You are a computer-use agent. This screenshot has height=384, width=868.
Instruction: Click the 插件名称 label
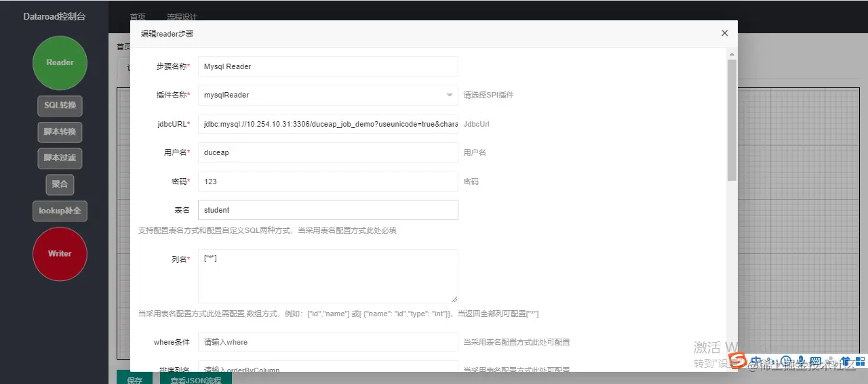pyautogui.click(x=173, y=95)
